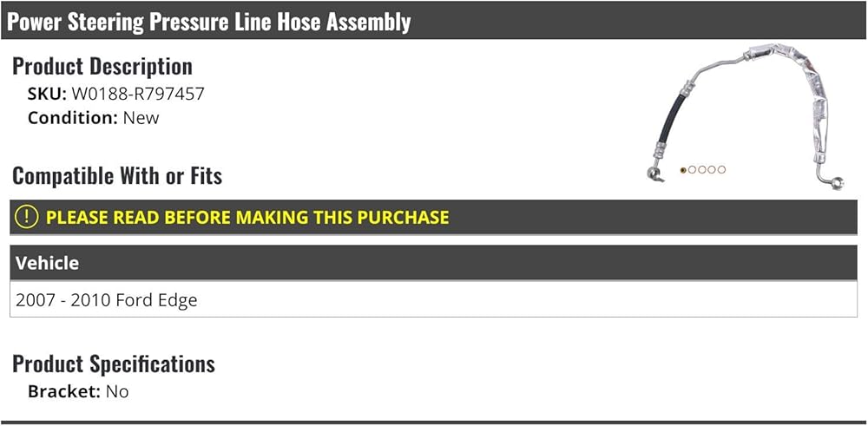
Task: Click the last copper O-ring on the right
Action: (722, 170)
